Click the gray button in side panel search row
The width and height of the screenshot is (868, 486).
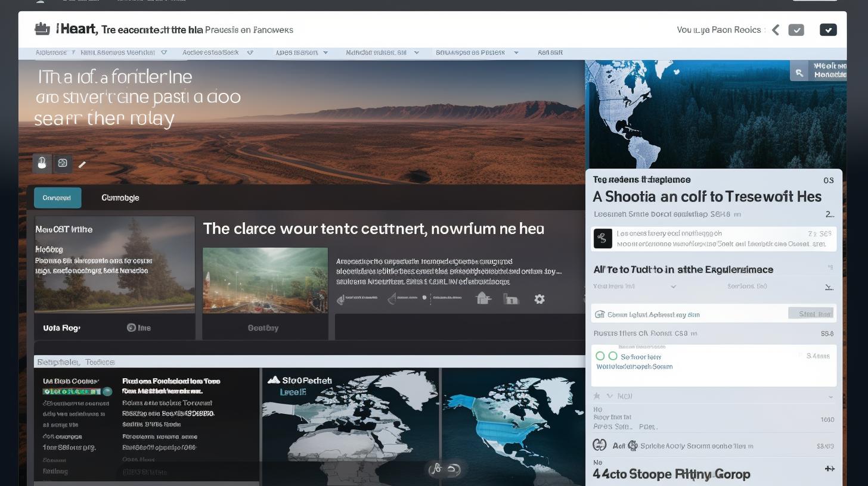[811, 314]
